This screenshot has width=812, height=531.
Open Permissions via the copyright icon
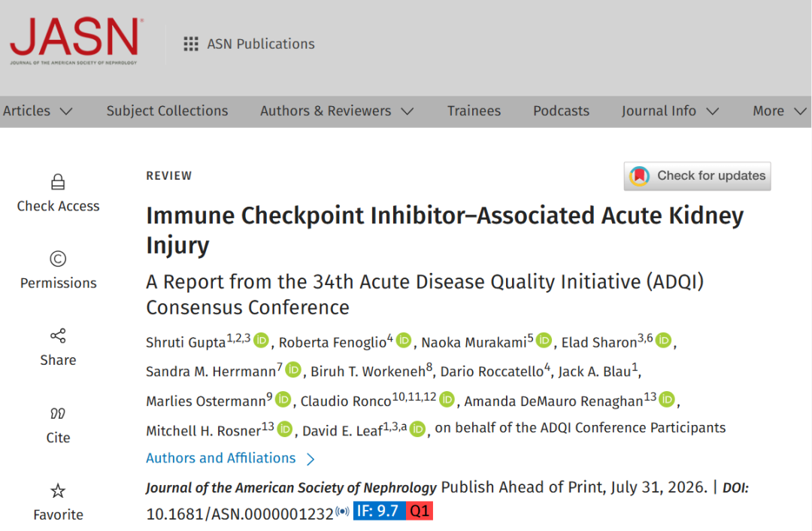pos(58,259)
